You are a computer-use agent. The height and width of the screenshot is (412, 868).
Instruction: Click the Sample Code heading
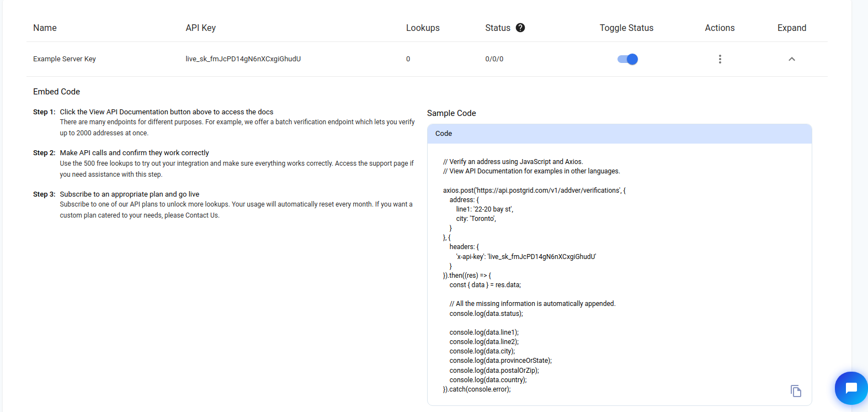[451, 113]
